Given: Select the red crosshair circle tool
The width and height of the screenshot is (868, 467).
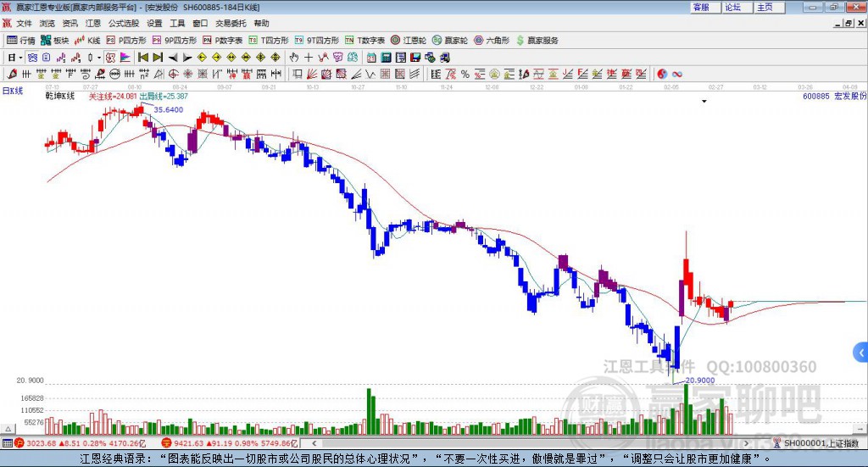Looking at the screenshot, I should pyautogui.click(x=173, y=74).
